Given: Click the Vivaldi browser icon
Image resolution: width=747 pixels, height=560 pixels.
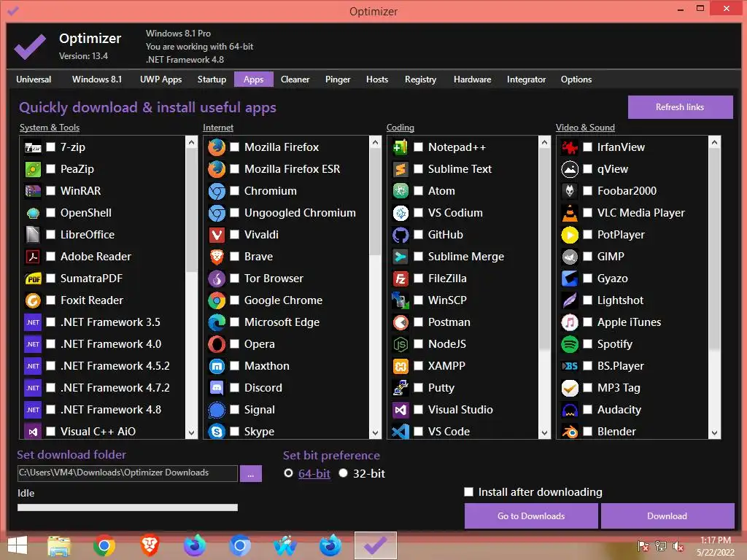Looking at the screenshot, I should pyautogui.click(x=217, y=235).
